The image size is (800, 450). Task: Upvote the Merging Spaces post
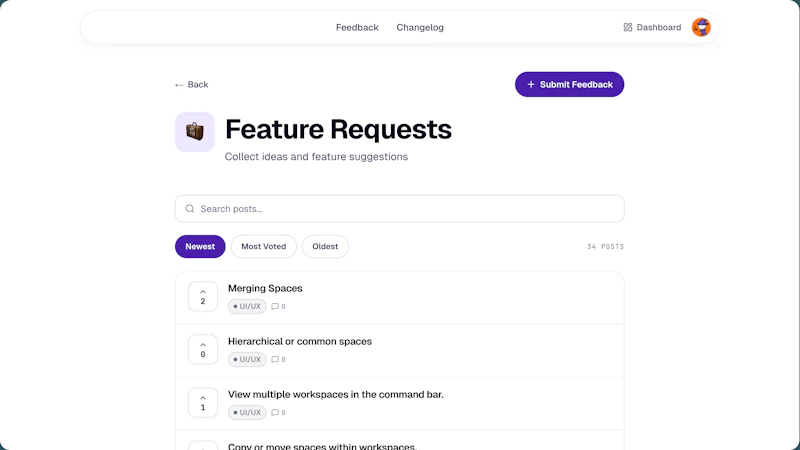click(x=203, y=296)
